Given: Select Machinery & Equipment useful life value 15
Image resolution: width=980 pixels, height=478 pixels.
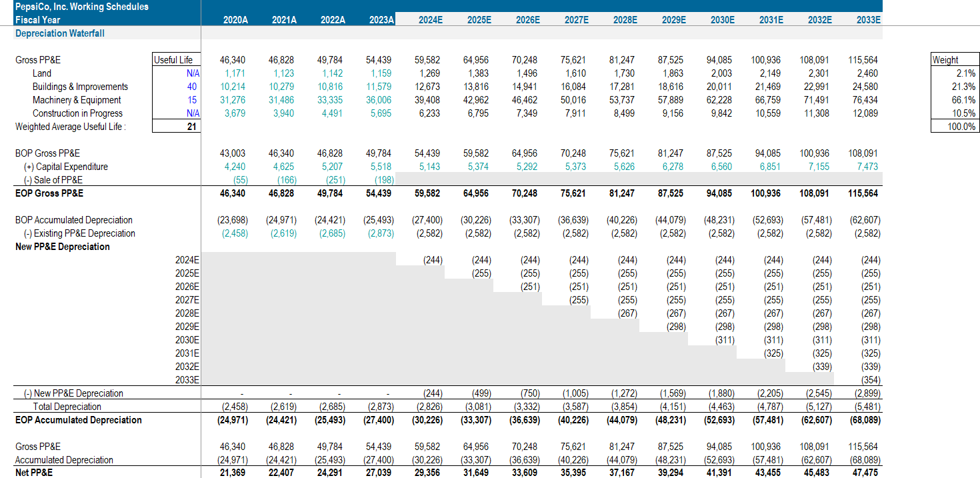Looking at the screenshot, I should click(192, 100).
